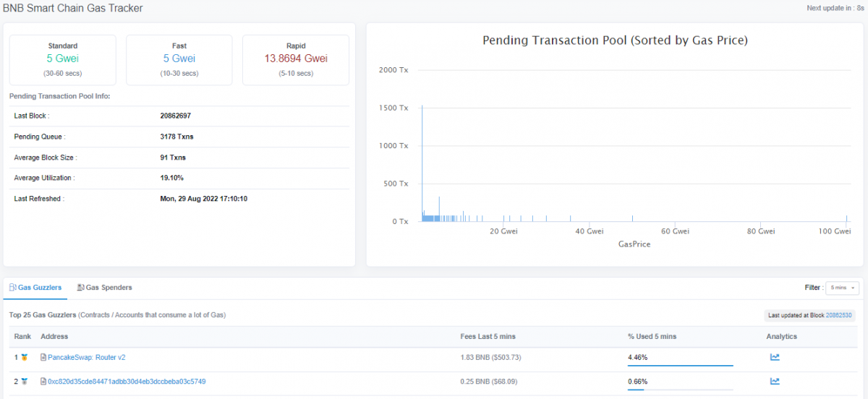
Task: Open the 0xc820d35cde84471 address link
Action: point(127,382)
